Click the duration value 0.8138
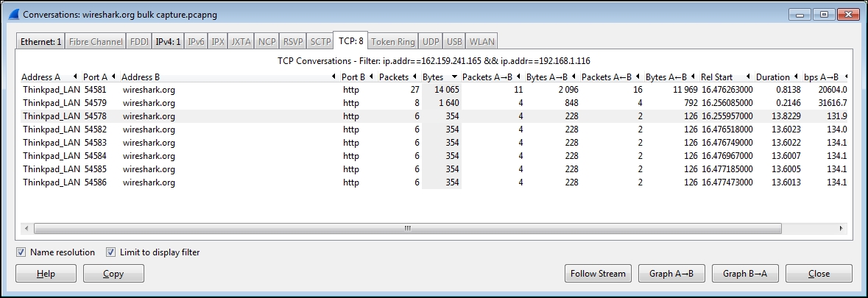Screen dimensions: 868x298 (788, 90)
